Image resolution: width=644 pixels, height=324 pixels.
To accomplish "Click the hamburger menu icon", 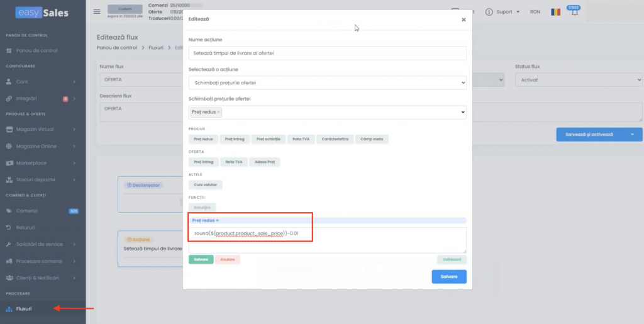I will click(x=96, y=11).
